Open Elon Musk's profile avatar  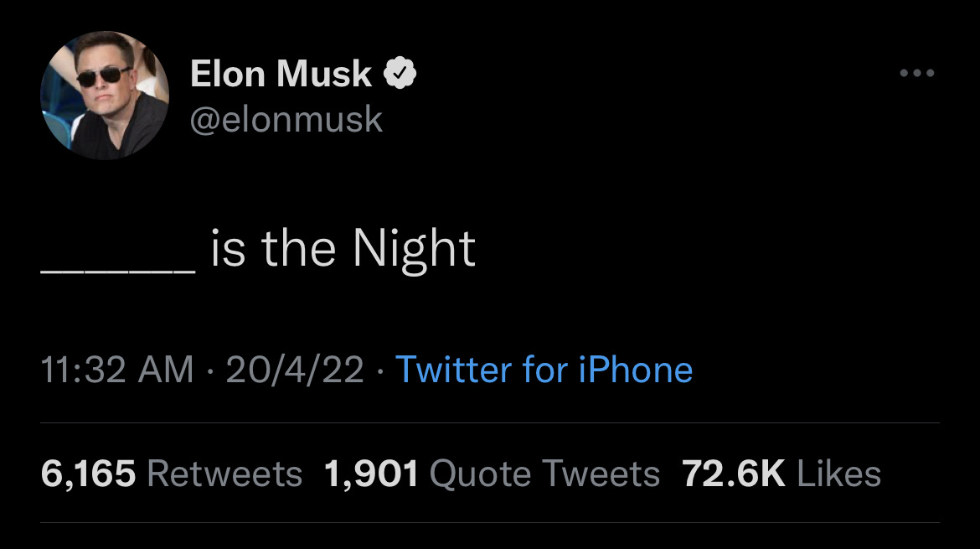click(x=106, y=96)
